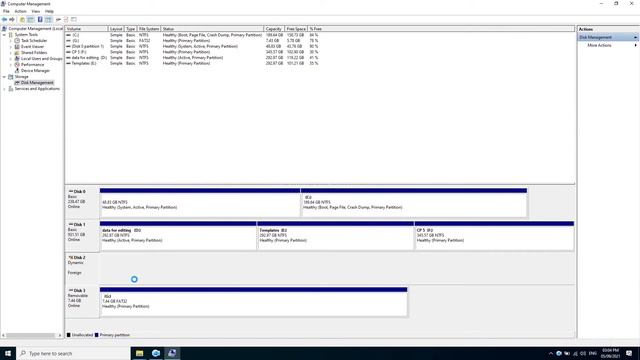Collapse the Disk Management actions section arrow
The image size is (640, 360).
coord(635,38)
